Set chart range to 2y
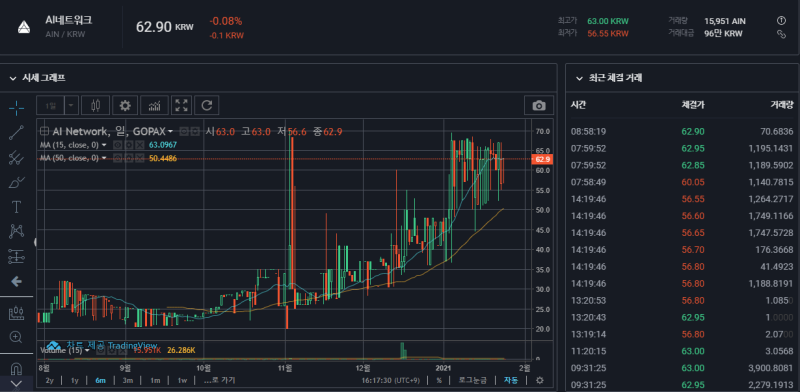The height and width of the screenshot is (392, 800). (49, 380)
